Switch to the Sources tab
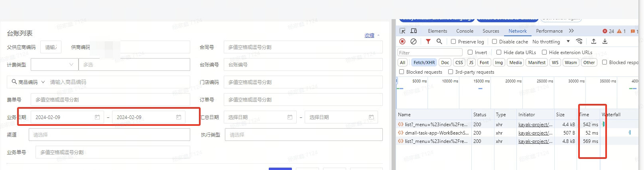Viewport: 644px width, 170px height. [x=491, y=31]
